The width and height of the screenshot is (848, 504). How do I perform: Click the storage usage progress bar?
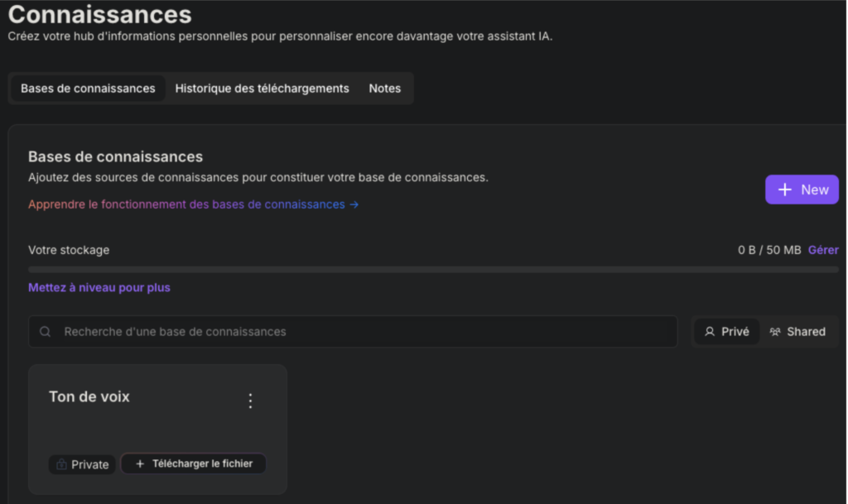point(433,270)
